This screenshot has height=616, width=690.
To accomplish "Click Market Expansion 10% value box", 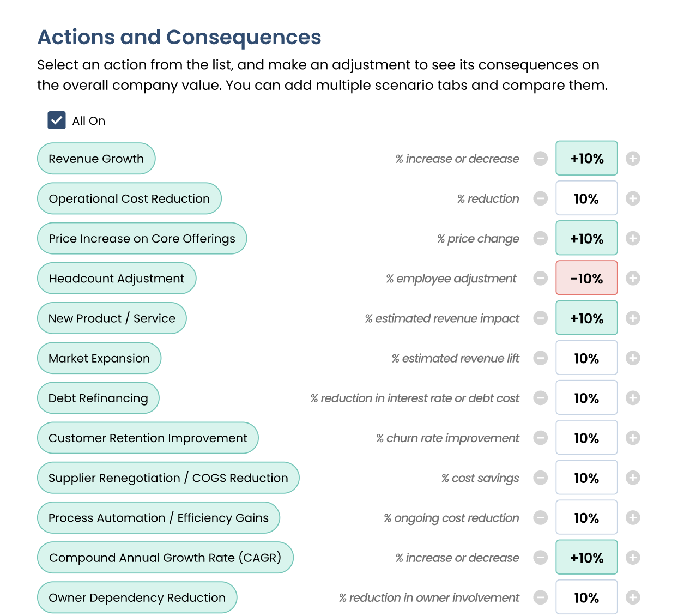I will tap(586, 358).
